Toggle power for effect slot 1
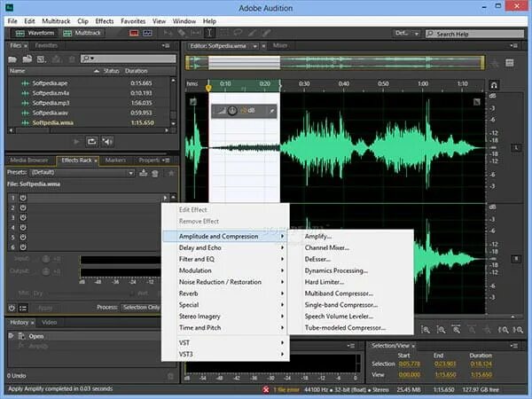The image size is (532, 399). click(x=23, y=198)
